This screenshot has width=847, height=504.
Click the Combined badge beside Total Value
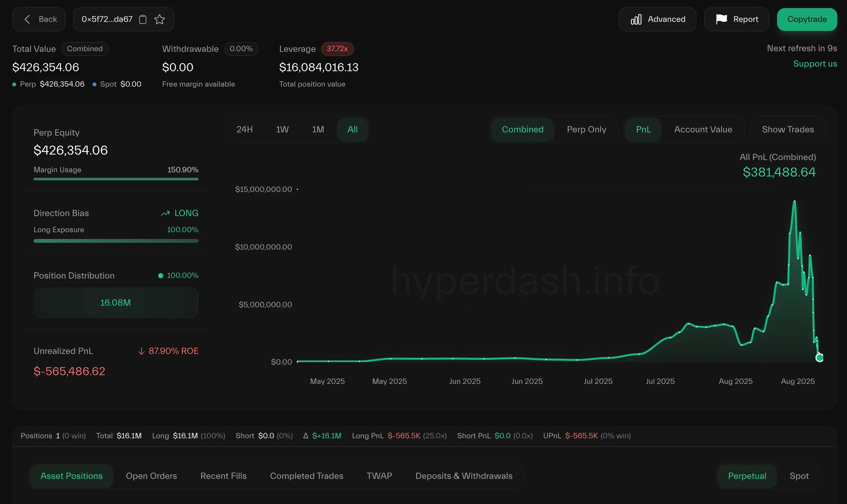85,49
